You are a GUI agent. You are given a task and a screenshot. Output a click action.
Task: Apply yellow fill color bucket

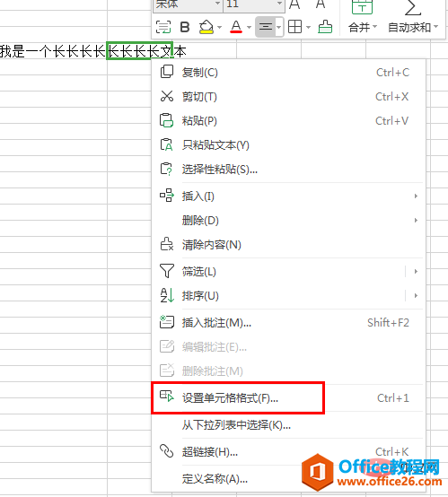206,27
